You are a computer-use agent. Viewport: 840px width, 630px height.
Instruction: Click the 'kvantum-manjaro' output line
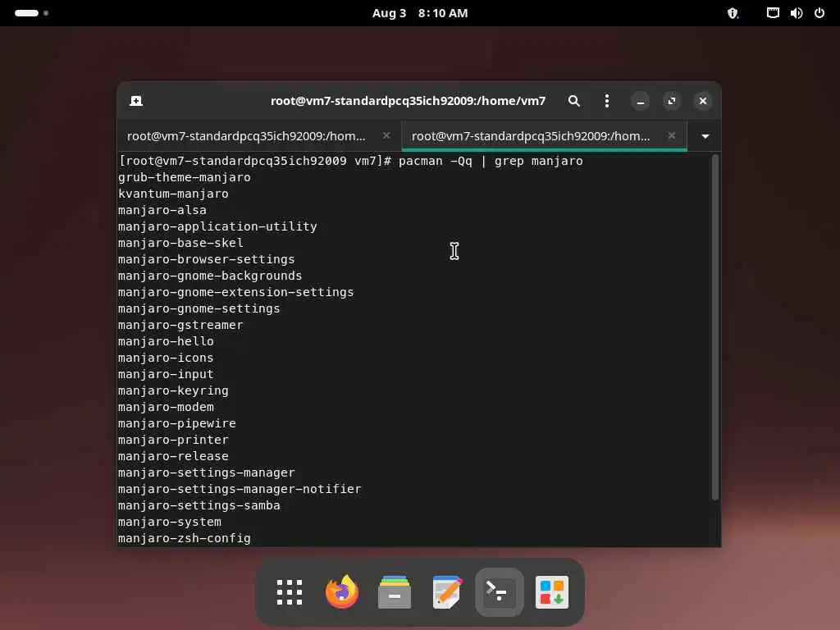173,194
